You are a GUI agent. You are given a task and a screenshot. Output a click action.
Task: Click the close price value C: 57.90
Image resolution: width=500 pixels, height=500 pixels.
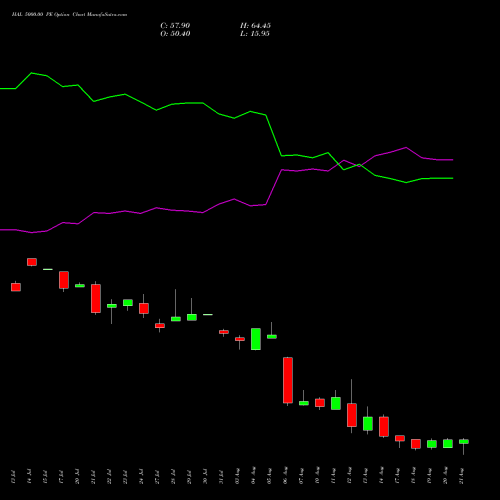pos(175,26)
